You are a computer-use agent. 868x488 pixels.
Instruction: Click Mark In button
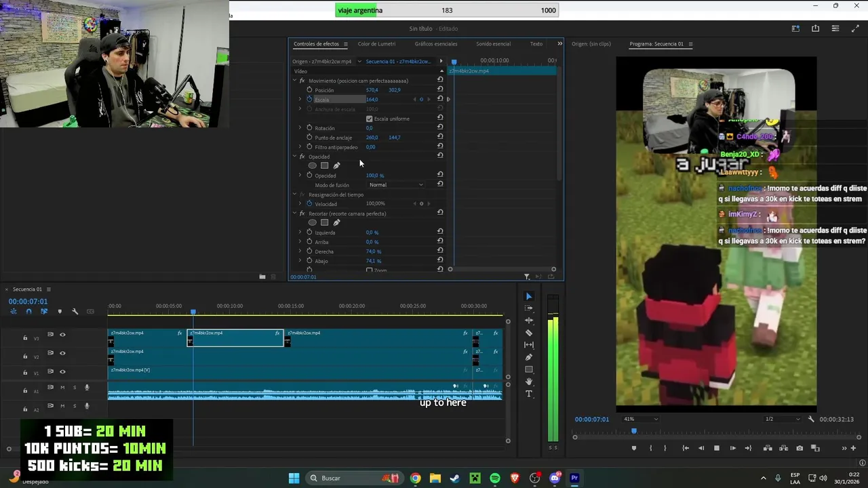click(x=650, y=448)
